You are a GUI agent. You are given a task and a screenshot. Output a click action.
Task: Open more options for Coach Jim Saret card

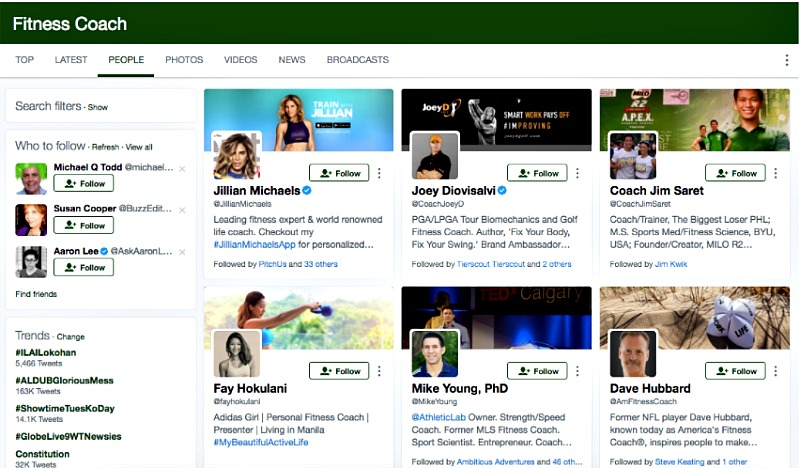[776, 174]
